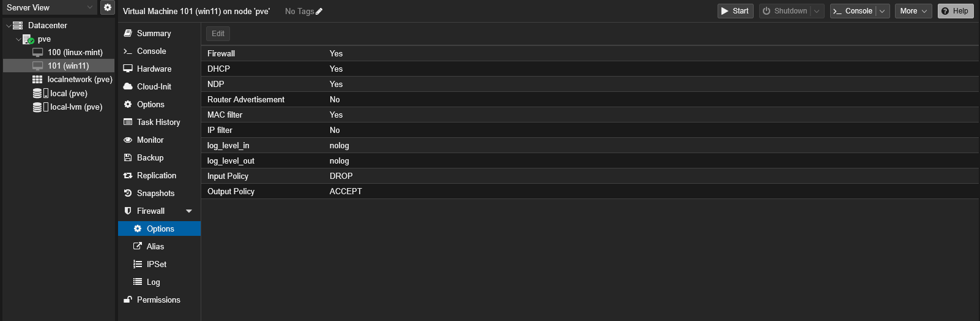
Task: Click the Snapshots history icon
Action: [128, 193]
